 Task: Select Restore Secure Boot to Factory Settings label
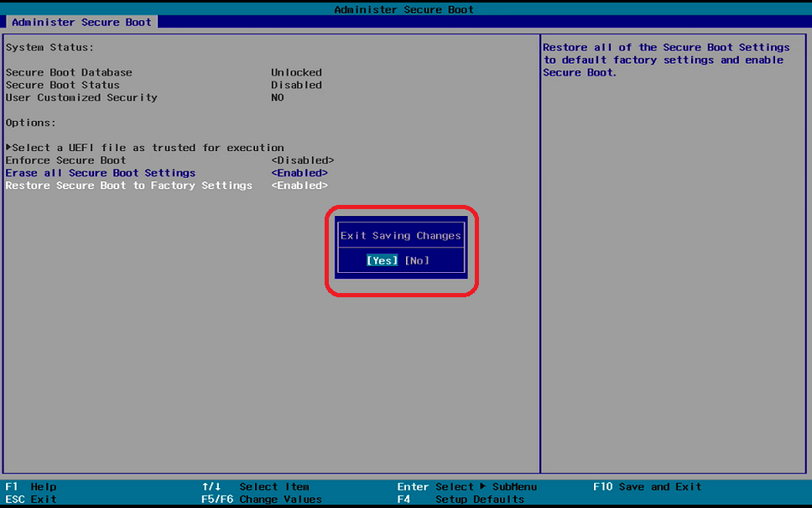(x=128, y=186)
